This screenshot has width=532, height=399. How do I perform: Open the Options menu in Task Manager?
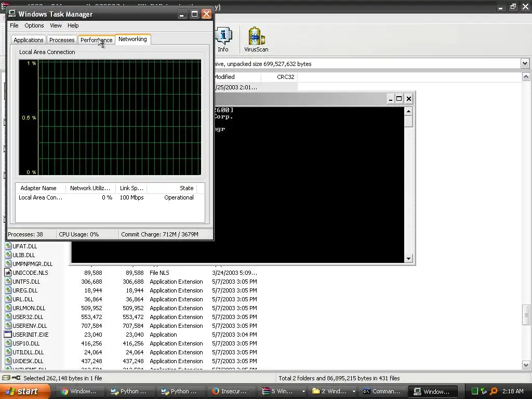pyautogui.click(x=34, y=25)
